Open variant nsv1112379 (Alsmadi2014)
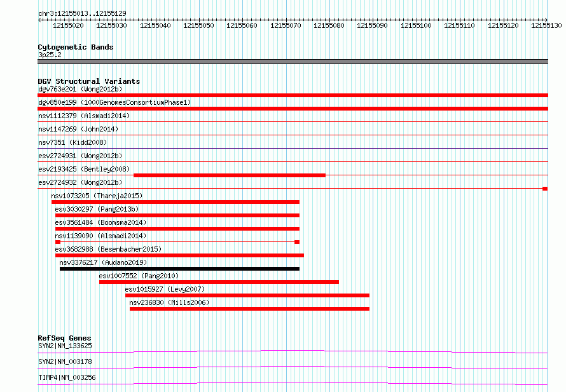The height and width of the screenshot is (392, 566). click(x=84, y=116)
